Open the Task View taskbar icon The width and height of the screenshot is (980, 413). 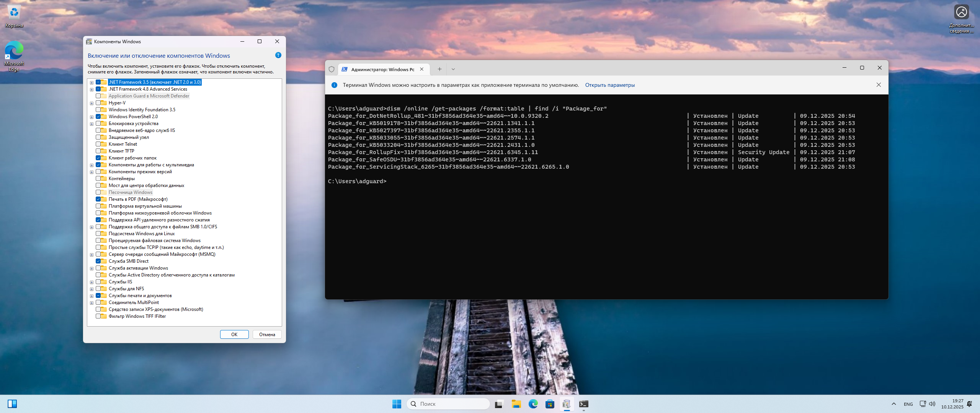(499, 404)
